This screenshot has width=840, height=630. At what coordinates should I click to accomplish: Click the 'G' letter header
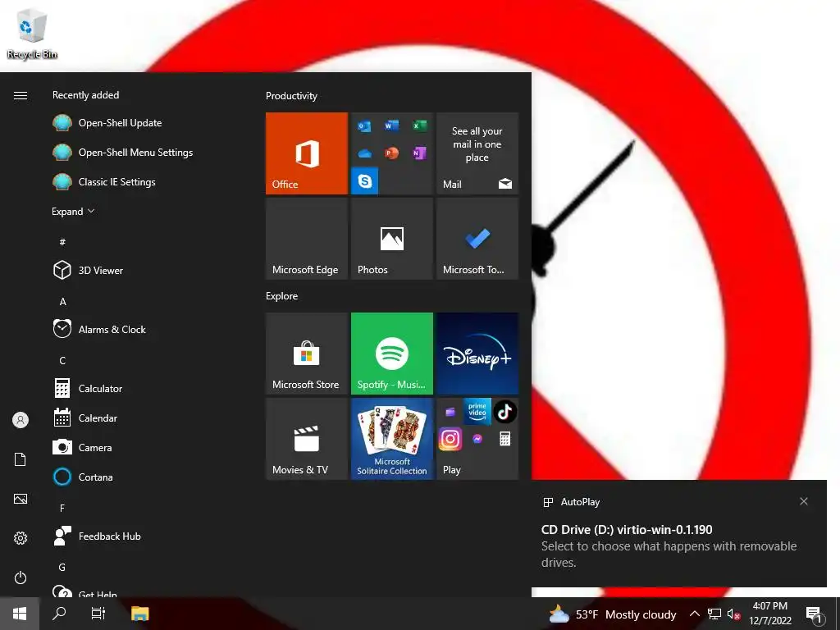[62, 567]
